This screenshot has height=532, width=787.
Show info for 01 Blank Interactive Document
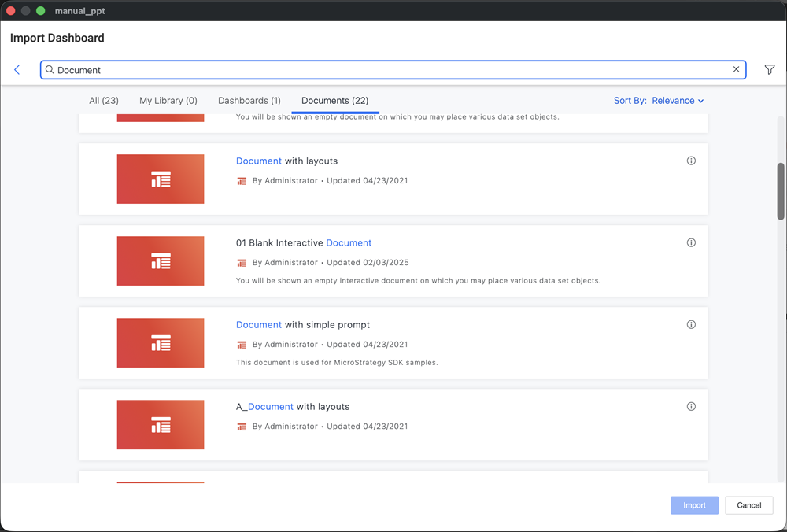point(691,242)
